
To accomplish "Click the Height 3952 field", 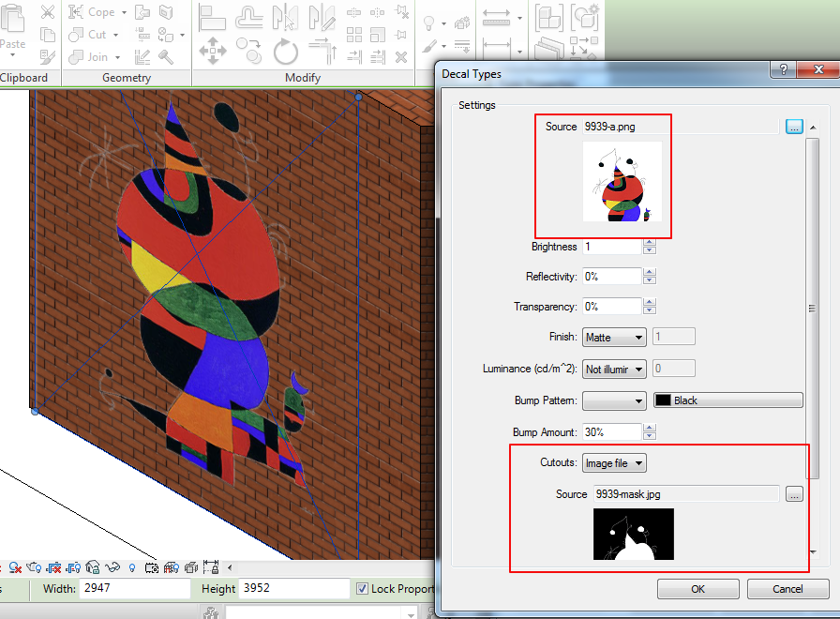I will pos(293,588).
